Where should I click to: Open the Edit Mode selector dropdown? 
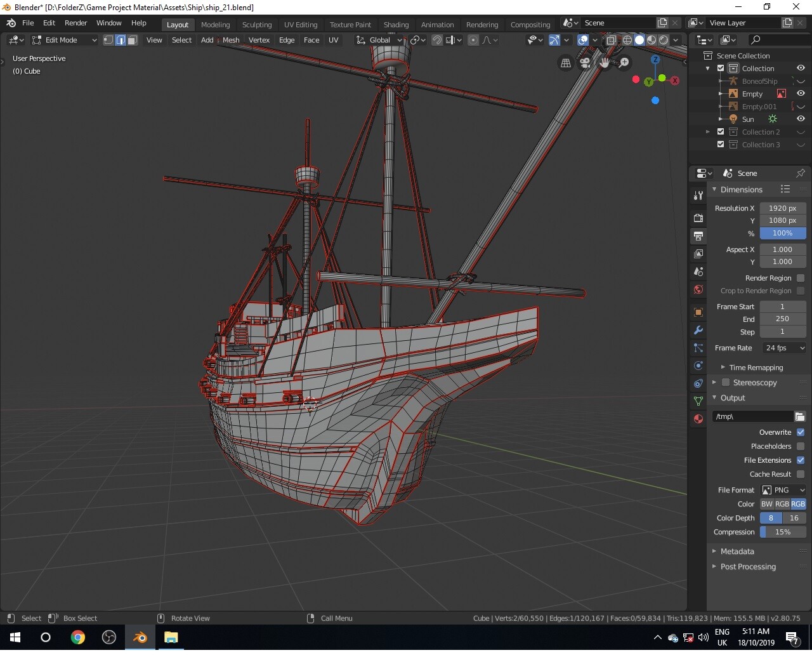(65, 40)
